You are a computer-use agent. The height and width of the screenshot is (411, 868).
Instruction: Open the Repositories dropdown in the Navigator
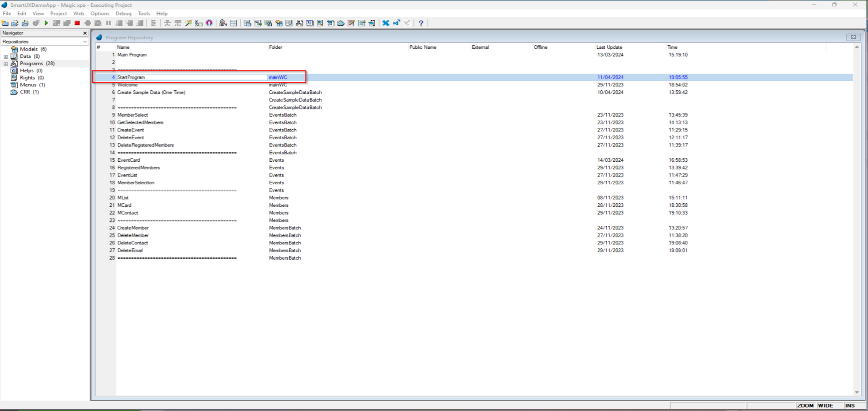coord(85,41)
